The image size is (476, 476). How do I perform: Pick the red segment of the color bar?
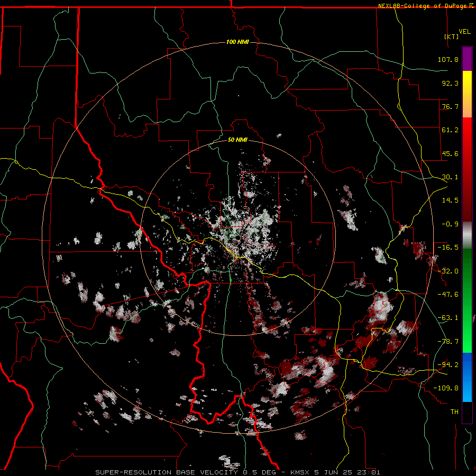click(467, 169)
